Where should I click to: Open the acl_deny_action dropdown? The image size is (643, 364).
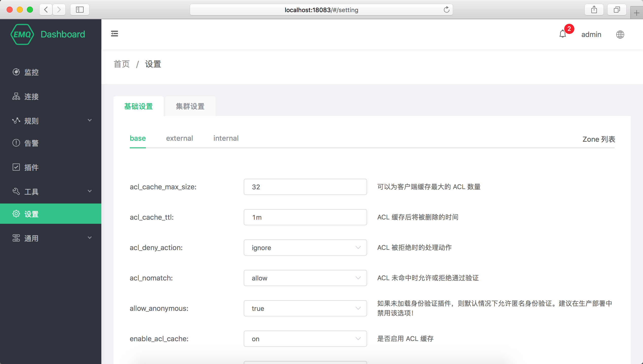pyautogui.click(x=305, y=248)
